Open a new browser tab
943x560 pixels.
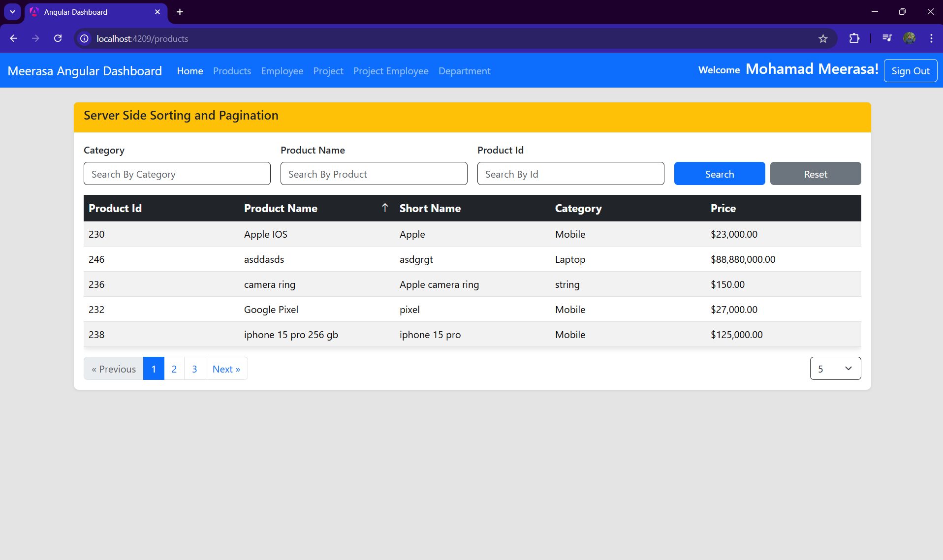point(180,12)
